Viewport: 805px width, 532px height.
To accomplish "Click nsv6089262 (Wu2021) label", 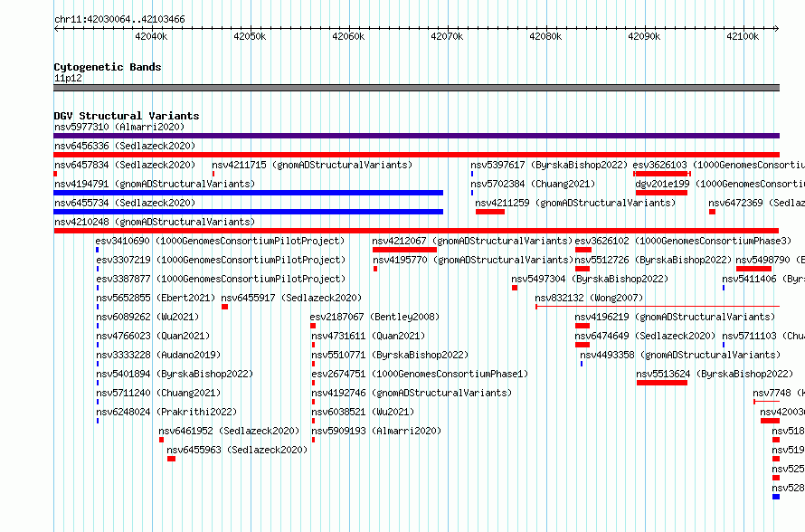I will [x=147, y=317].
